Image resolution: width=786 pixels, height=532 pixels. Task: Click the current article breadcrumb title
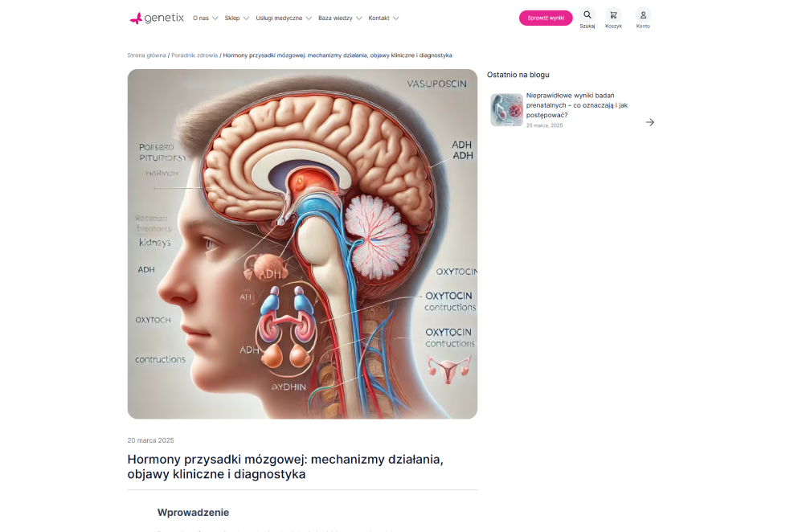coord(338,55)
